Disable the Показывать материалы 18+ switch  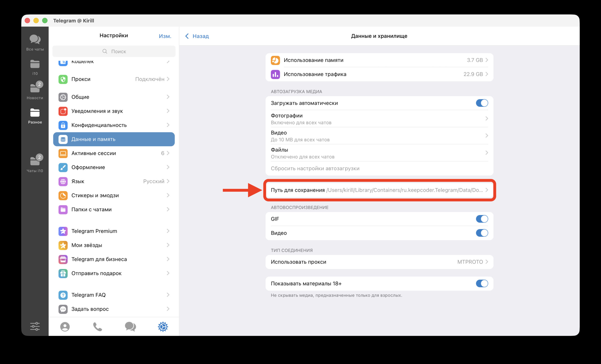point(482,283)
